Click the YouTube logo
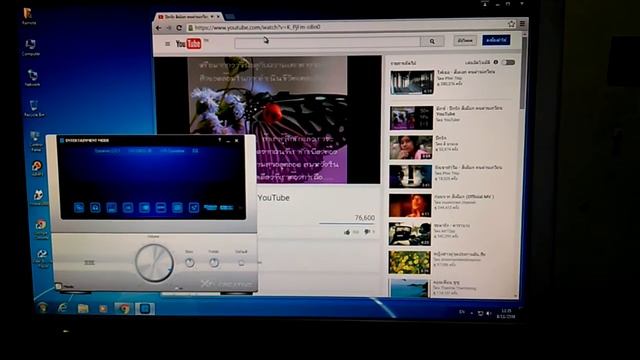640x360 pixels. pos(189,44)
